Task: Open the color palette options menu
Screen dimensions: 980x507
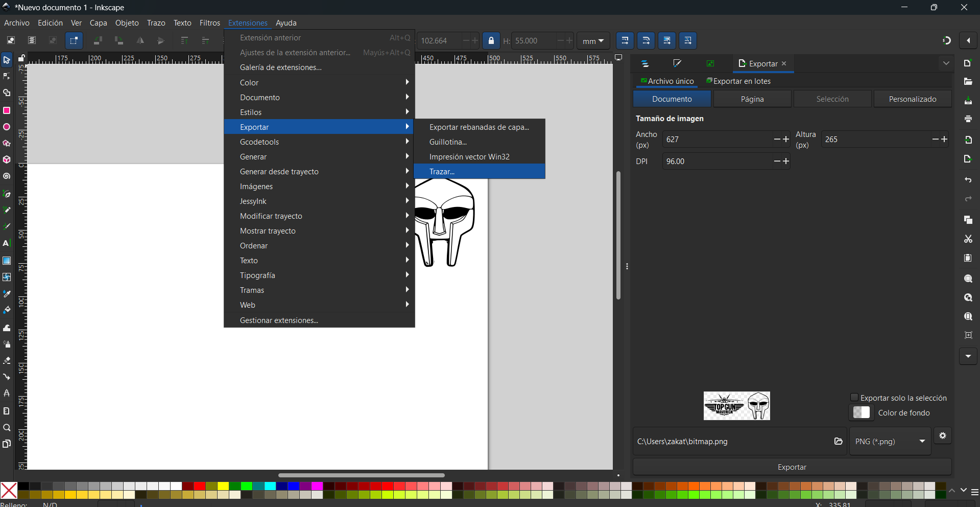Action: (975, 492)
